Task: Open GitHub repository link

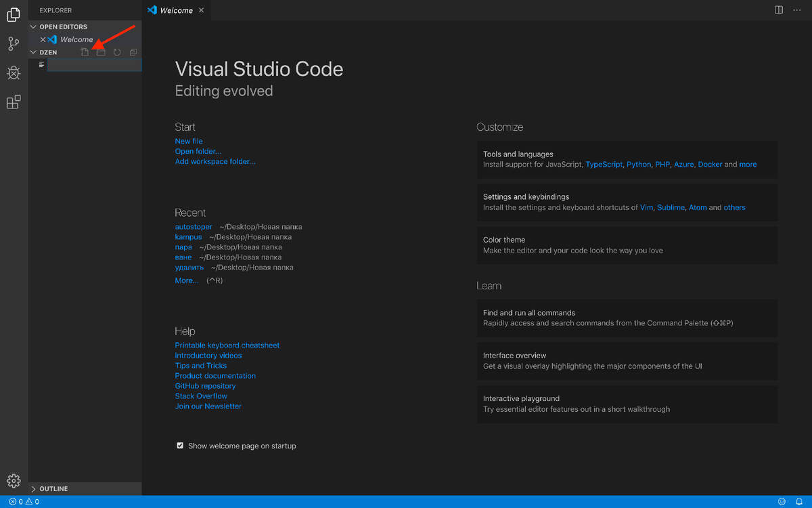Action: click(x=206, y=386)
